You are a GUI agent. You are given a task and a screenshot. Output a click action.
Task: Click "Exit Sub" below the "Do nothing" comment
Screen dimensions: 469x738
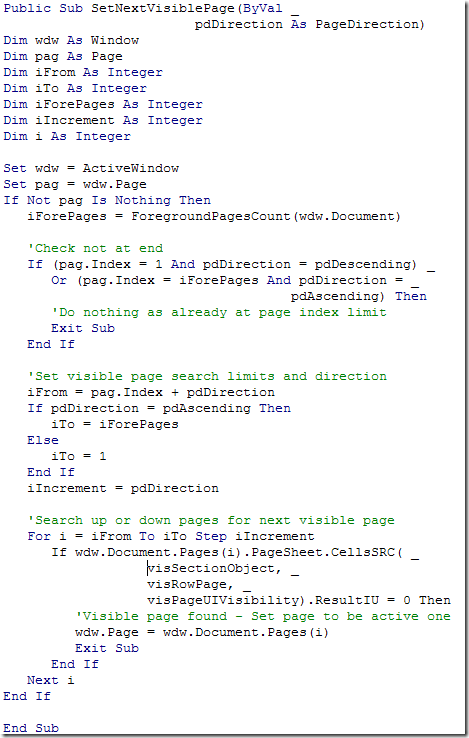(x=83, y=328)
